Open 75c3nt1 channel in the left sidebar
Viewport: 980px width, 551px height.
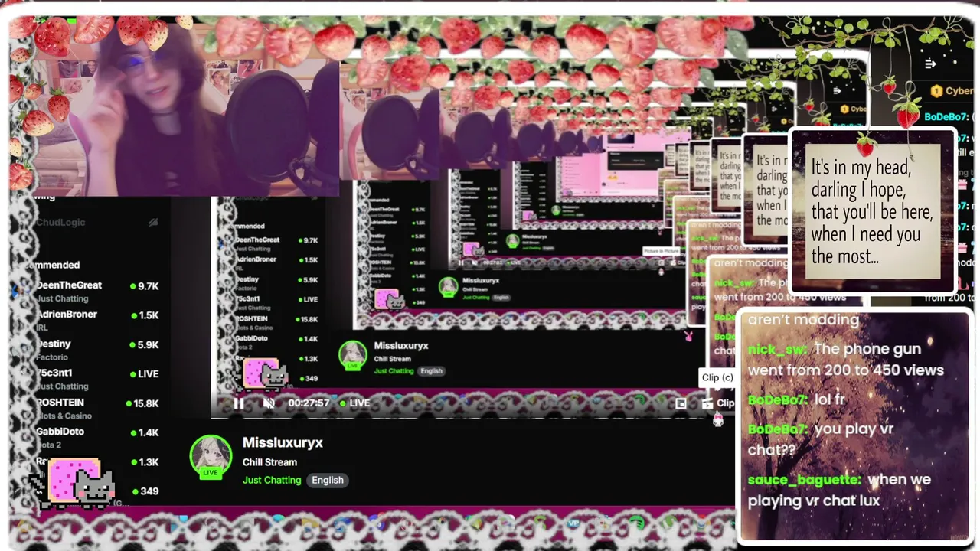[55, 373]
